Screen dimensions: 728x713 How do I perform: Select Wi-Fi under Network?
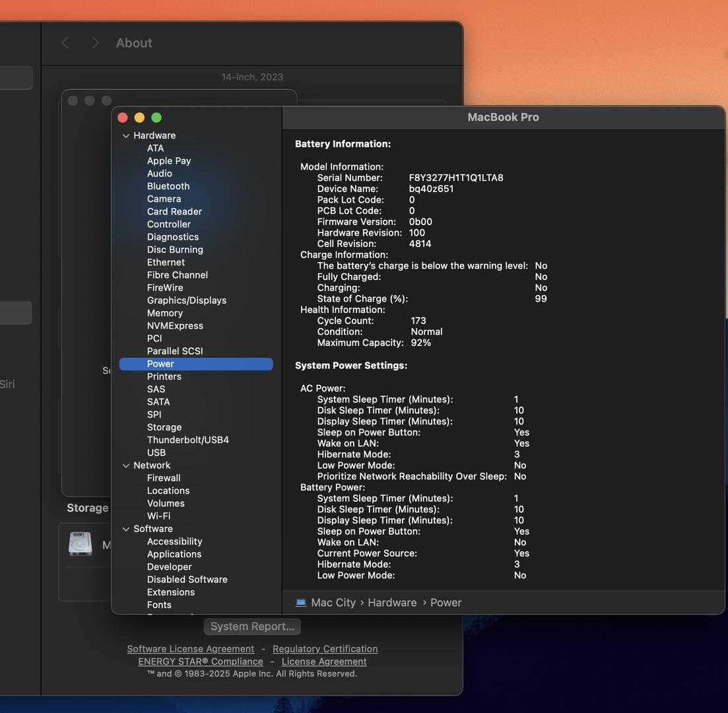coord(159,516)
